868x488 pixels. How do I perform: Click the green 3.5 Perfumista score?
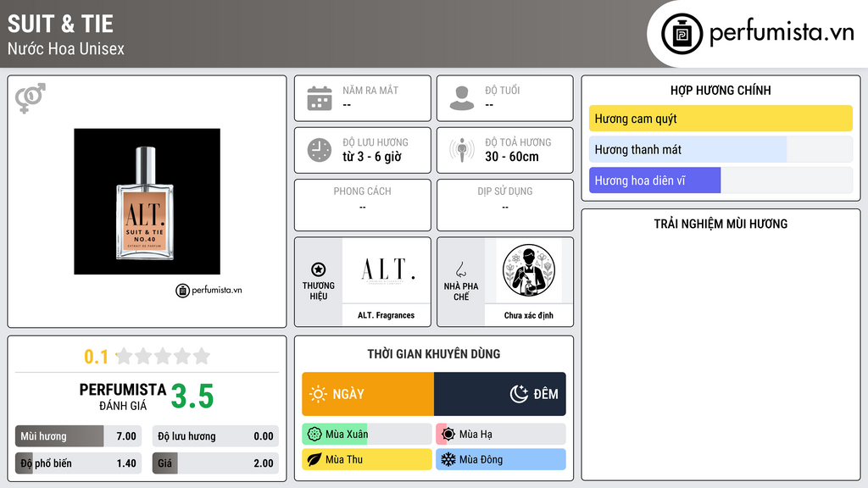click(x=192, y=396)
